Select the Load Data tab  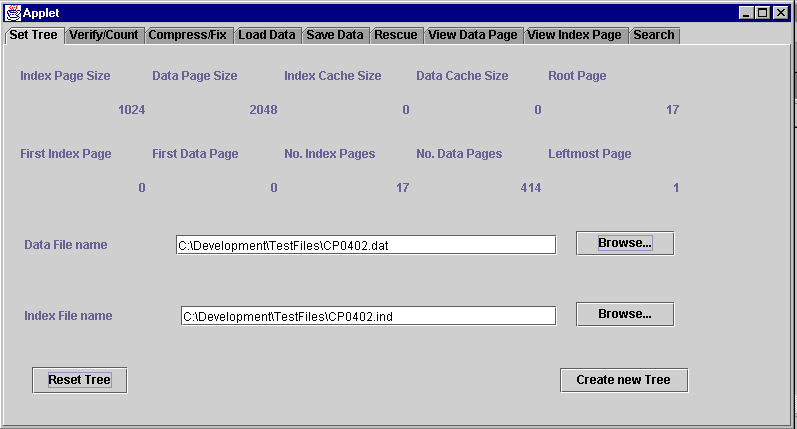tap(267, 35)
